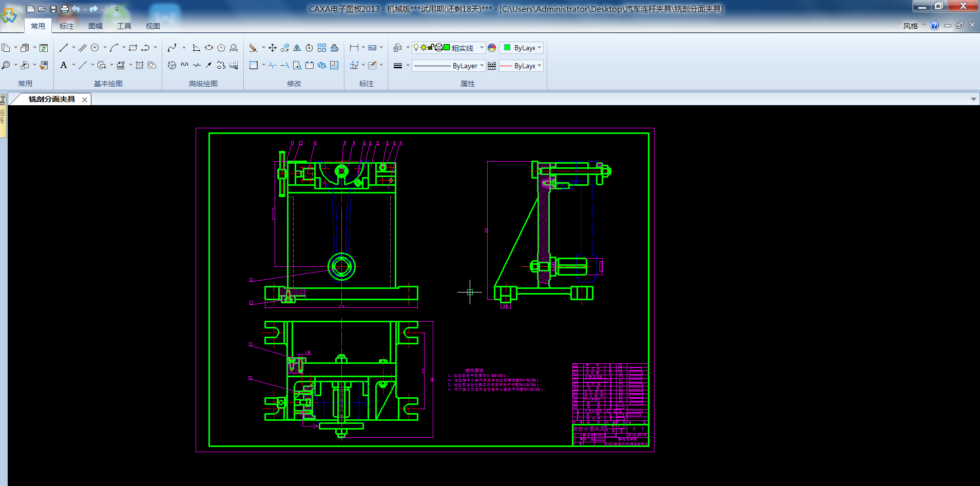Toggle the layer lock icon
Viewport: 980px width, 486px height.
pyautogui.click(x=431, y=48)
